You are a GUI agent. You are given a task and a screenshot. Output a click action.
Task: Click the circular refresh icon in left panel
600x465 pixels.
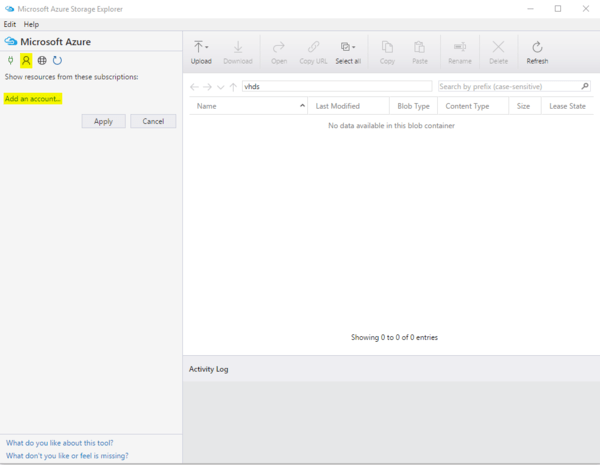click(x=57, y=60)
